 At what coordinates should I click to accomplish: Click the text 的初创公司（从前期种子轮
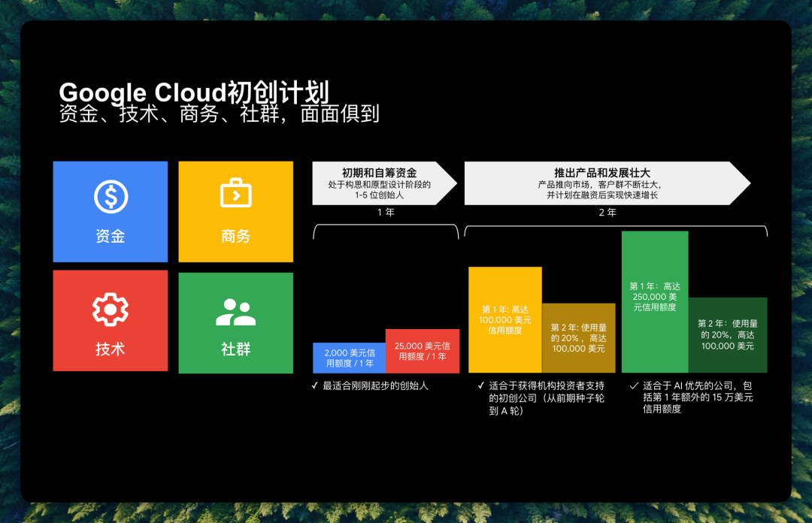click(547, 398)
